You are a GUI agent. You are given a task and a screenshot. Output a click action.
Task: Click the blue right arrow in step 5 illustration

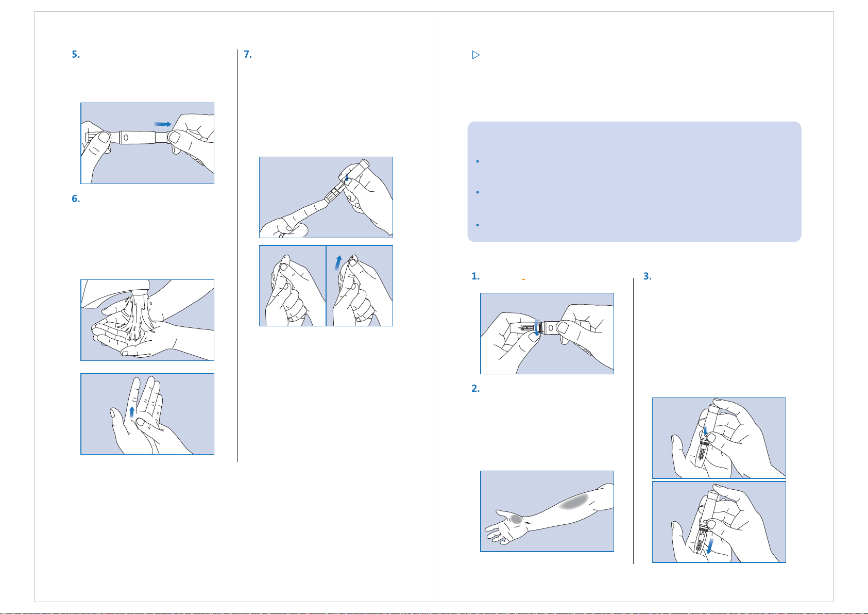click(162, 124)
